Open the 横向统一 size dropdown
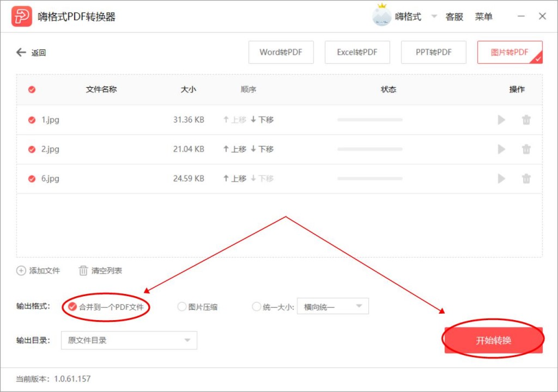 (333, 307)
